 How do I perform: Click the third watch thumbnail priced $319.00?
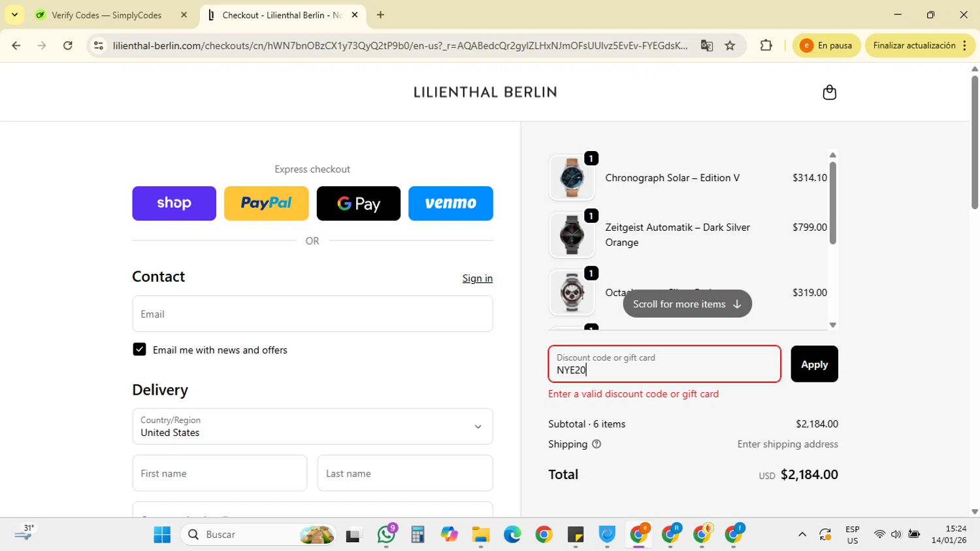click(x=572, y=293)
